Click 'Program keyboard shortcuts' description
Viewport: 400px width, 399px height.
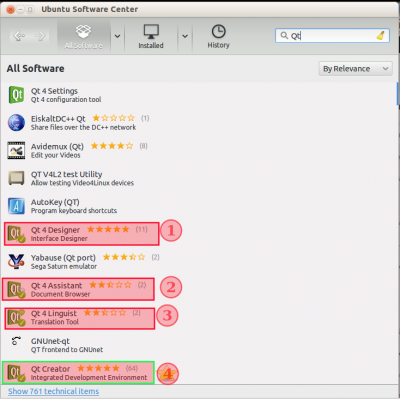(74, 211)
